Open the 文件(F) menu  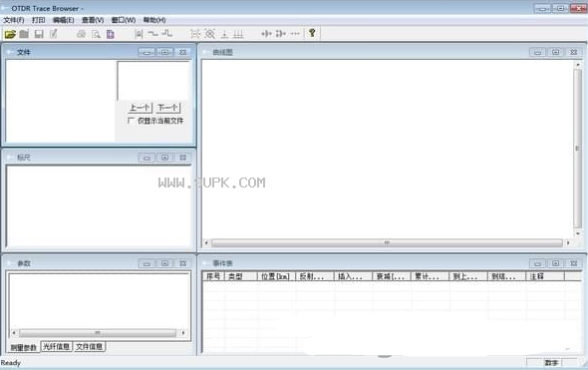(x=14, y=20)
